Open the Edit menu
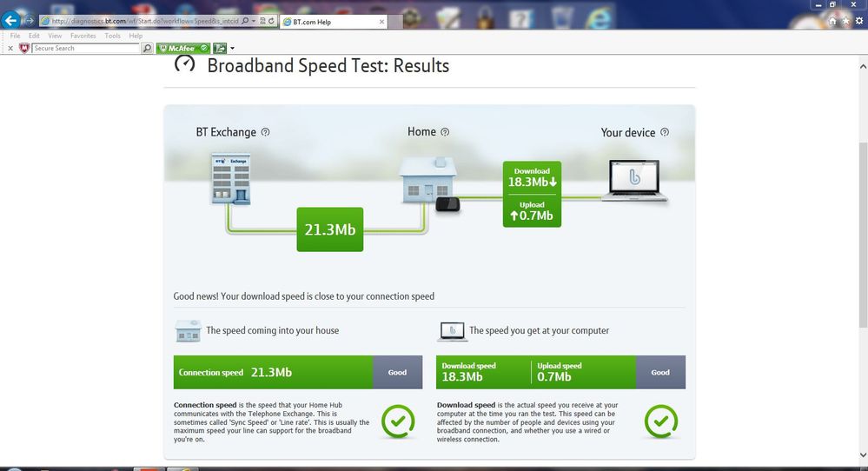This screenshot has height=471, width=868. click(35, 36)
